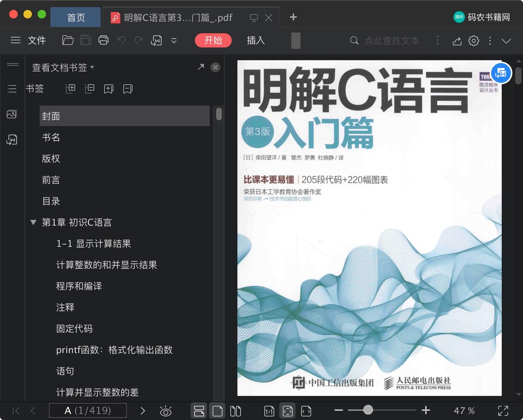Viewport: 523px width, 420px height.
Task: Set zoom to actual size 1:1
Action: [x=269, y=411]
